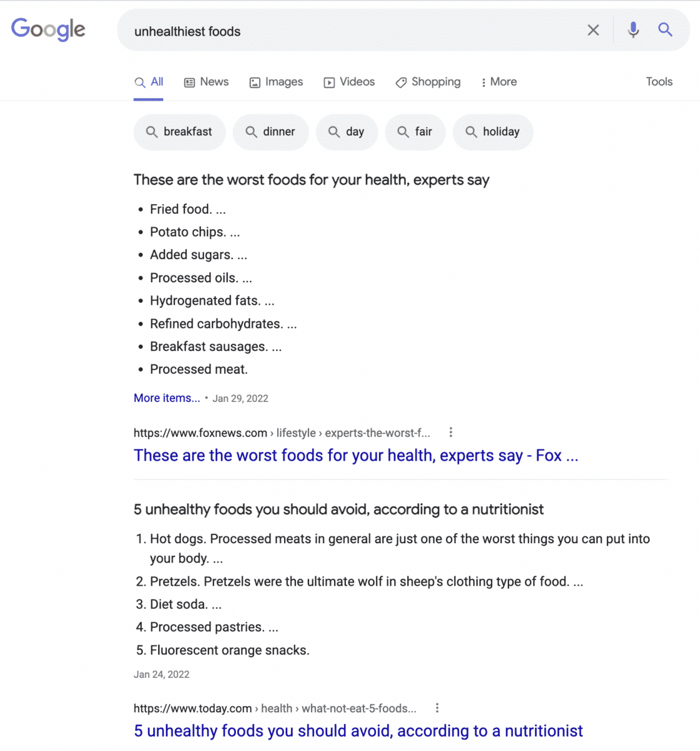Choose the fair suggestion chip

(x=415, y=132)
